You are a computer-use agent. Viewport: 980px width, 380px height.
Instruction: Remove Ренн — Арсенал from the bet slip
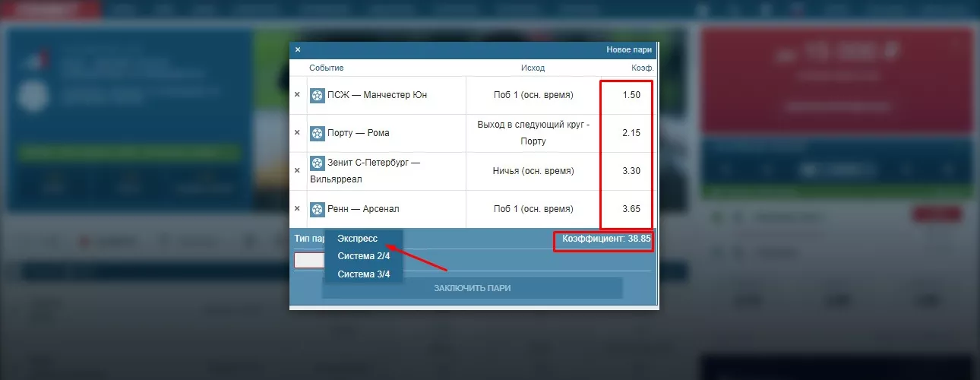pos(297,209)
